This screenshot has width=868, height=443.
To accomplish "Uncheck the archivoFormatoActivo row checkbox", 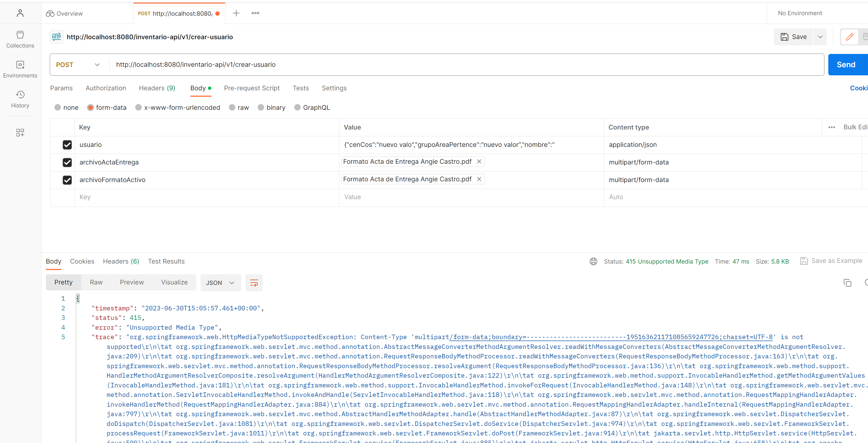I will [x=67, y=180].
